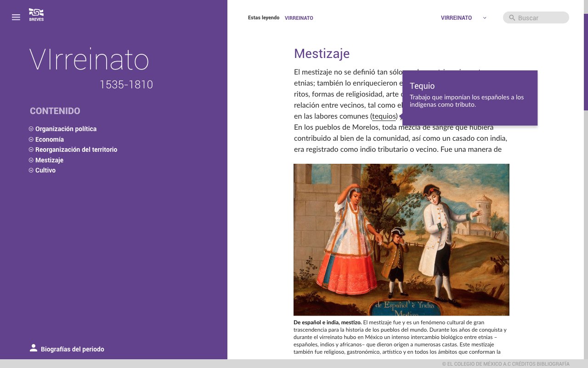
Task: Click the chevron icon beside Economía
Action: click(x=31, y=139)
